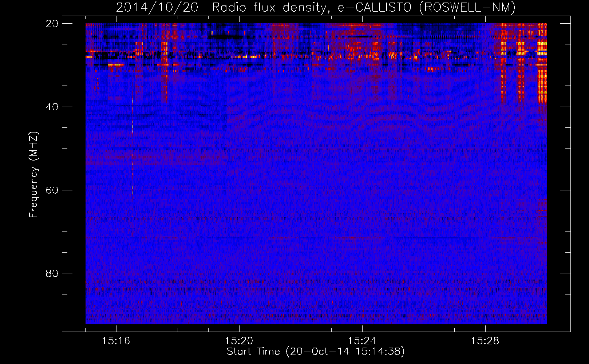Image resolution: width=589 pixels, height=364 pixels.
Task: Click the 40 frequency tick label
Action: tap(52, 107)
